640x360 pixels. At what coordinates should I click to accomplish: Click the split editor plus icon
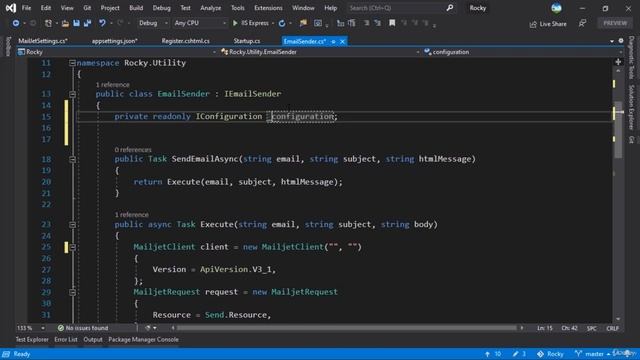click(618, 62)
